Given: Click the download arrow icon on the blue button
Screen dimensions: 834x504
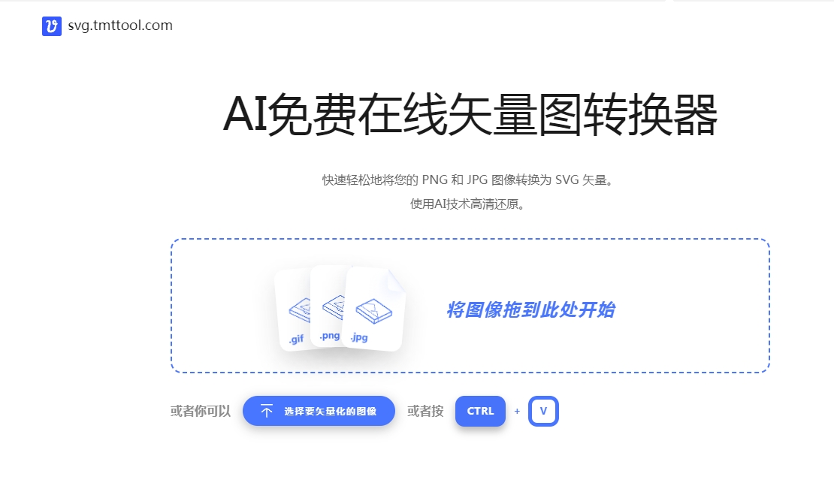Looking at the screenshot, I should coord(265,410).
